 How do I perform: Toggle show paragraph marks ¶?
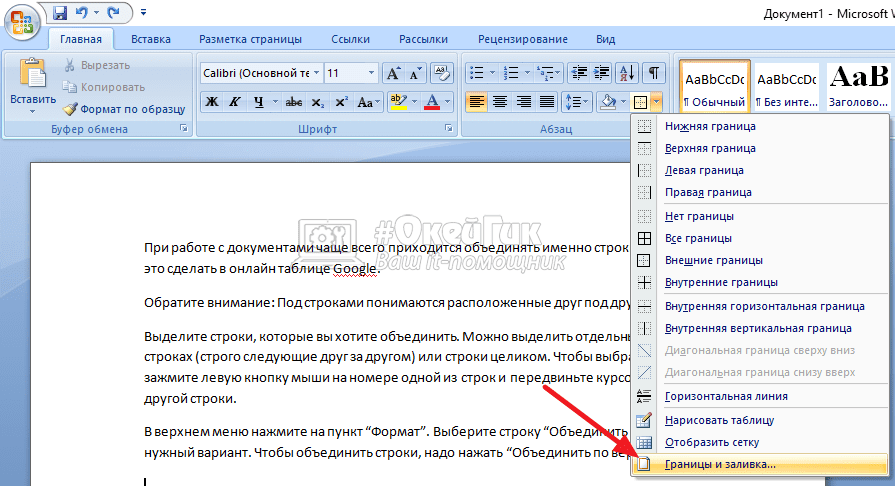[654, 73]
